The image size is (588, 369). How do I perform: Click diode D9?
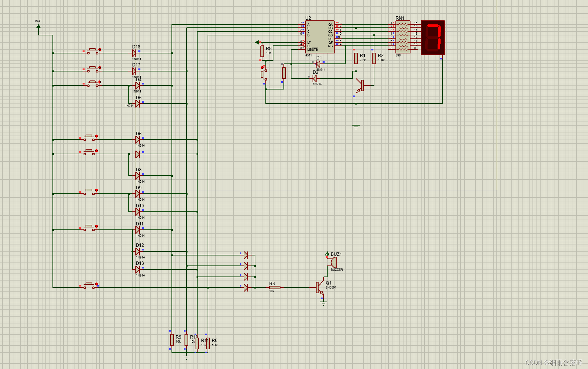[138, 194]
